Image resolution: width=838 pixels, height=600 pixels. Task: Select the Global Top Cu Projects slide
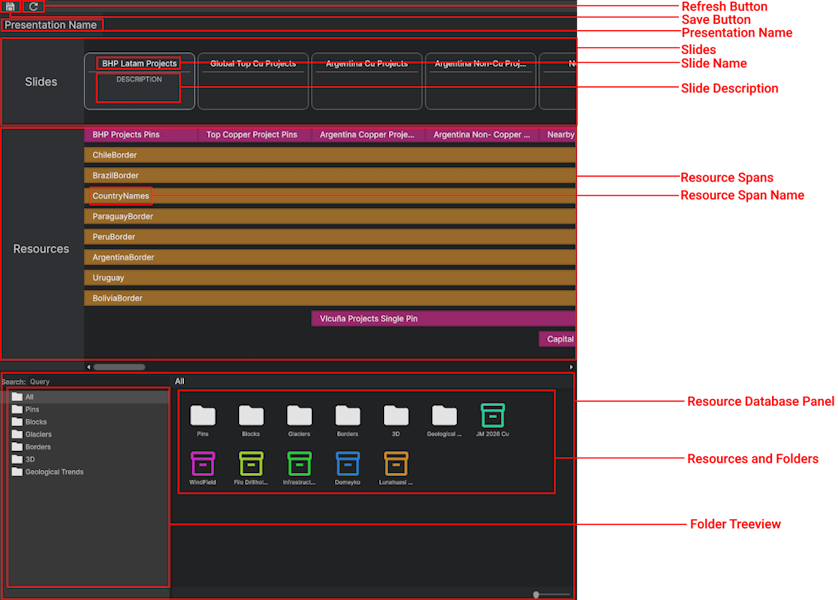click(x=253, y=81)
